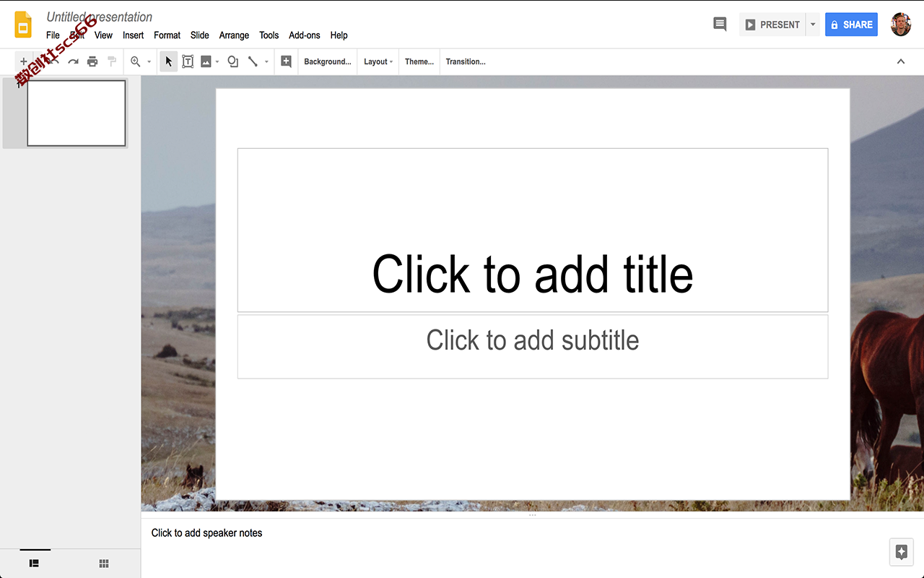Pick the Shape tool icon

232,61
